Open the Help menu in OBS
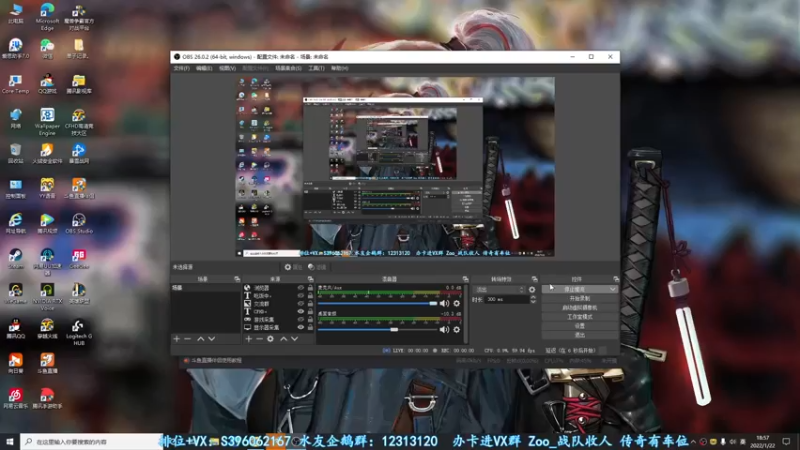 coord(339,68)
